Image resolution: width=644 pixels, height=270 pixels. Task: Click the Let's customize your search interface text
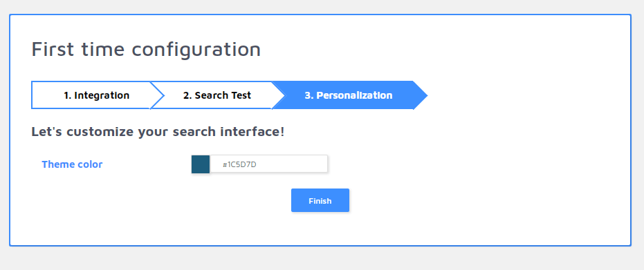(x=158, y=132)
